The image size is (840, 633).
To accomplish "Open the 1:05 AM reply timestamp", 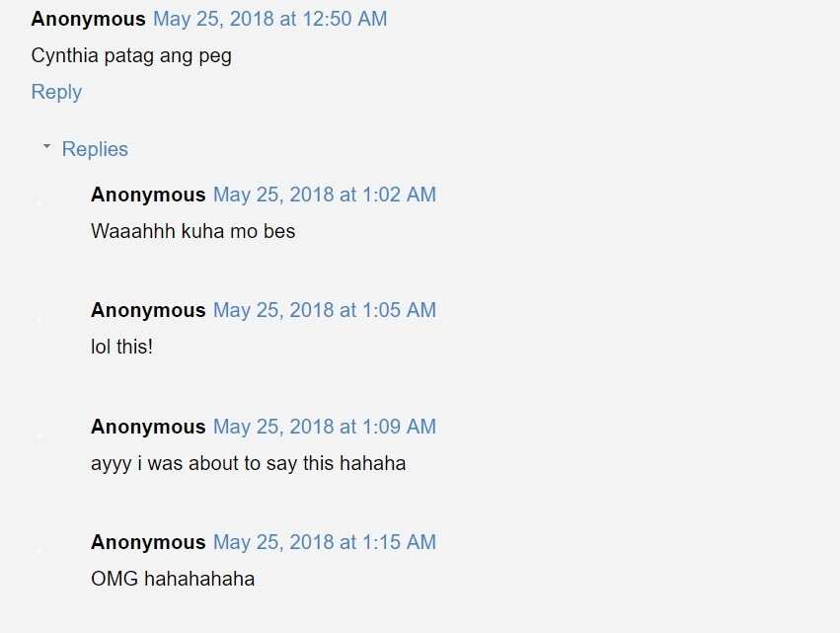I will 325,310.
